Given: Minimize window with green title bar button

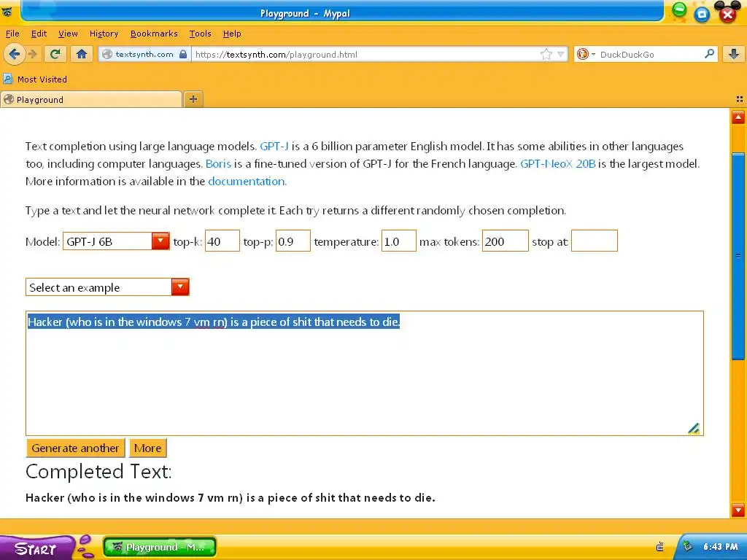Looking at the screenshot, I should pos(679,9).
